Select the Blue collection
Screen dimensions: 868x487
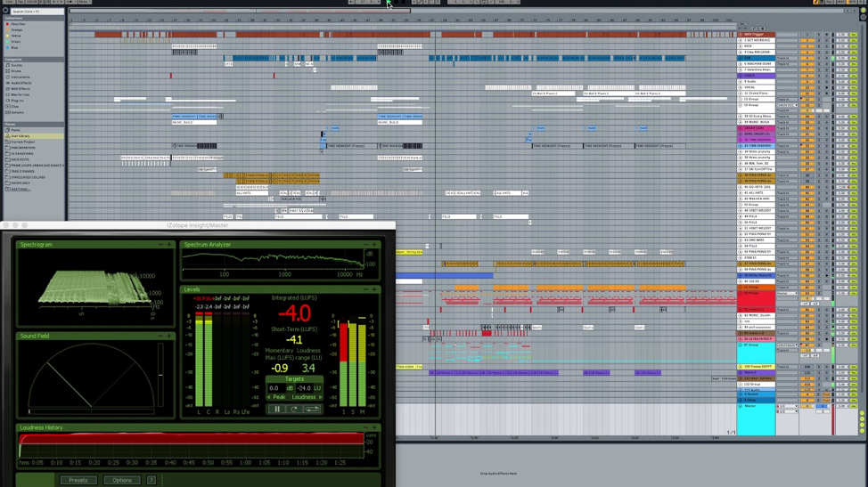[x=16, y=47]
